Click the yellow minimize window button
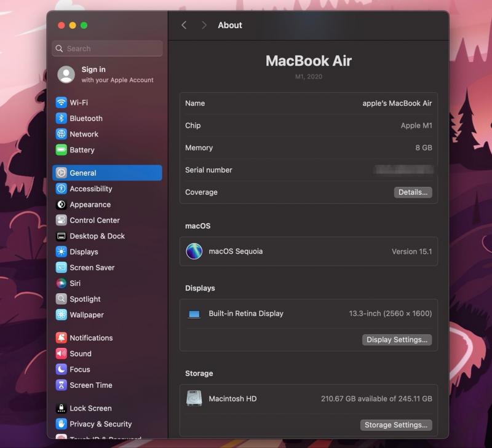Viewport: 492px width, 448px height. pyautogui.click(x=73, y=25)
